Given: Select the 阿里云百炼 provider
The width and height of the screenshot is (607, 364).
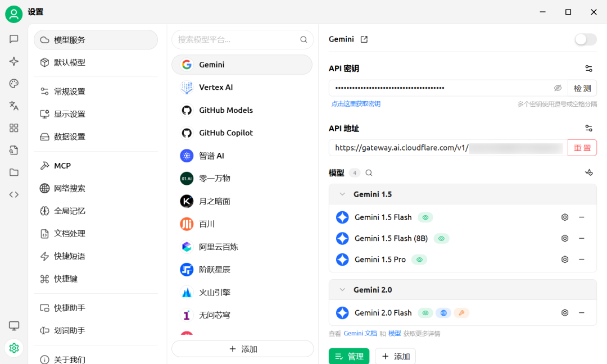Looking at the screenshot, I should [242, 247].
